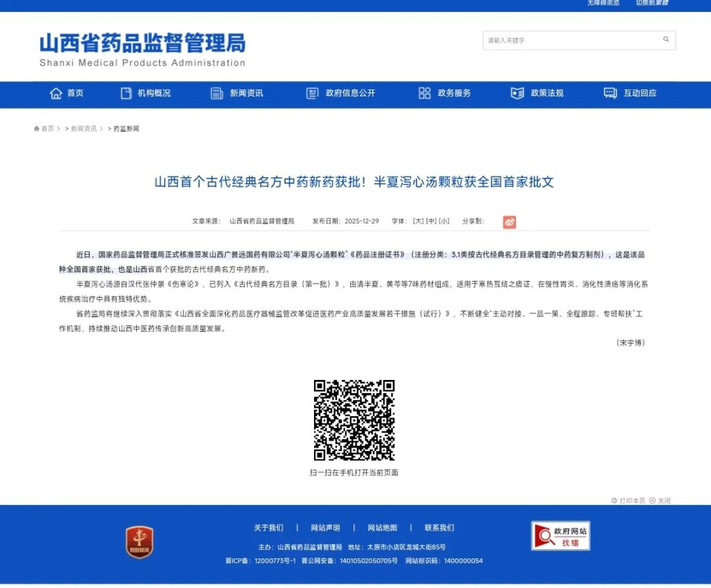Set font size to small [小]
711x588 pixels.
click(444, 221)
